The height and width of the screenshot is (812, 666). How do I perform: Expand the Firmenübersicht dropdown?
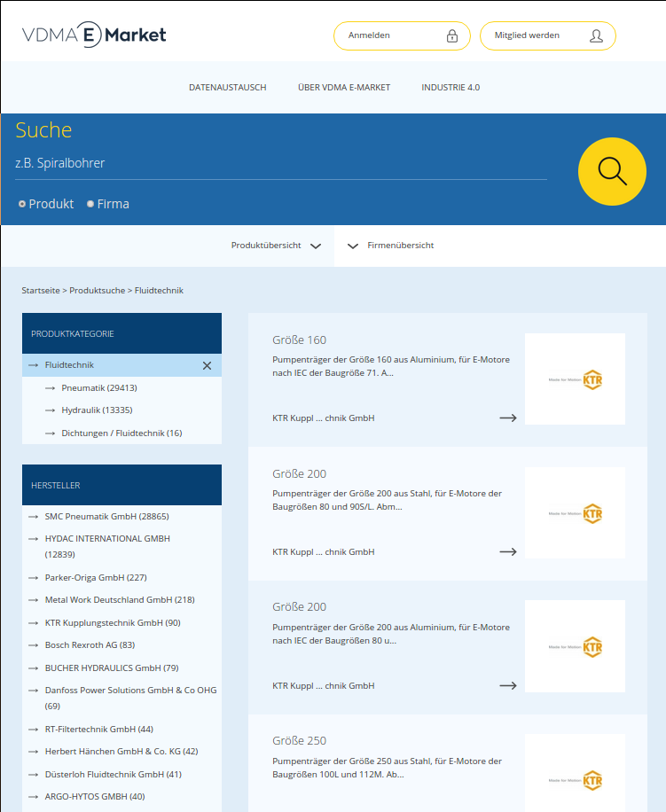pyautogui.click(x=390, y=246)
